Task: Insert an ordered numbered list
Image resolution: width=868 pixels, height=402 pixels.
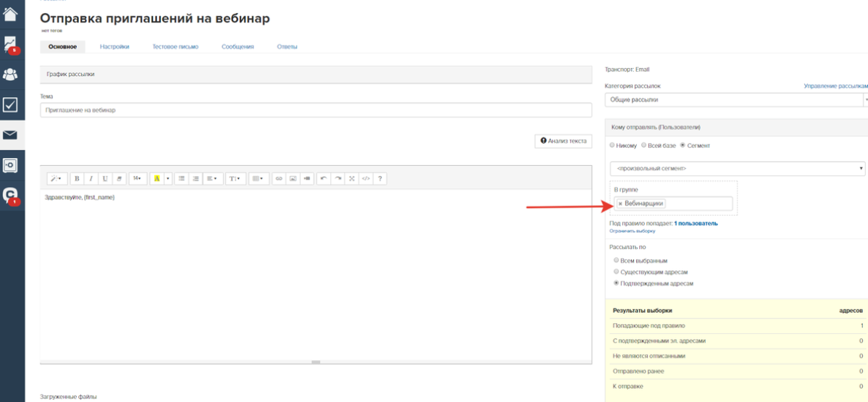Action: 195,179
